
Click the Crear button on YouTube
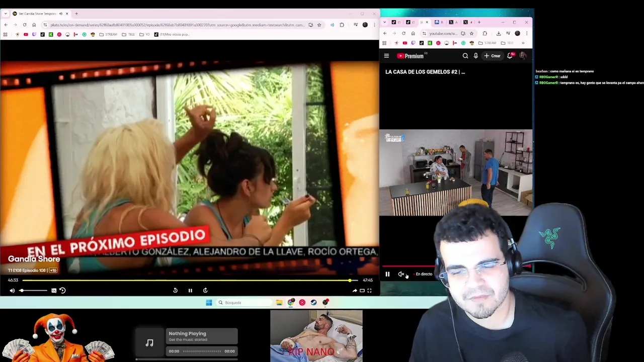(x=493, y=56)
